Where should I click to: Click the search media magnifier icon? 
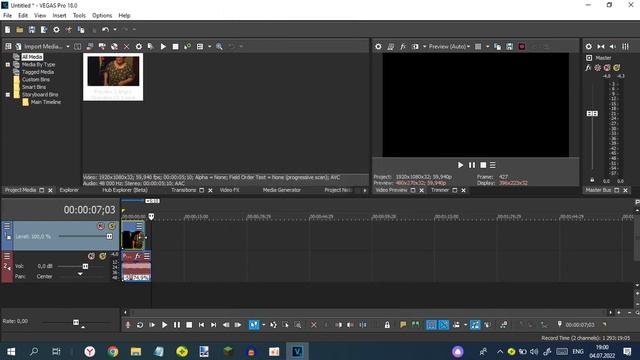(x=219, y=47)
